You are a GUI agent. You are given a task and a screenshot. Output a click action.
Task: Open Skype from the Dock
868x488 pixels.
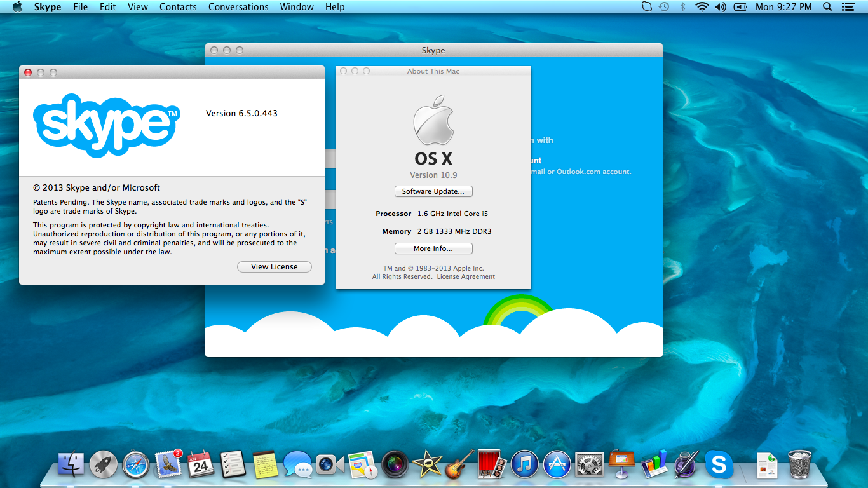point(719,465)
